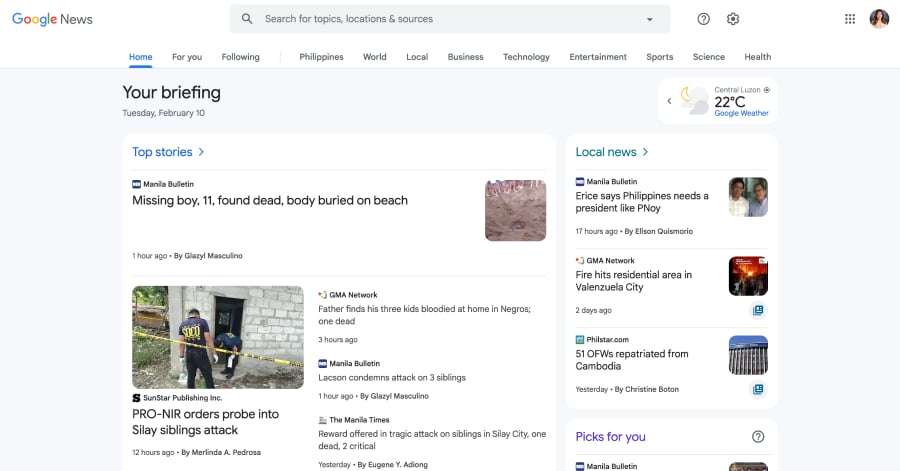The image size is (900, 471).
Task: Open Reward offered in tragic attack story
Action: tap(432, 440)
